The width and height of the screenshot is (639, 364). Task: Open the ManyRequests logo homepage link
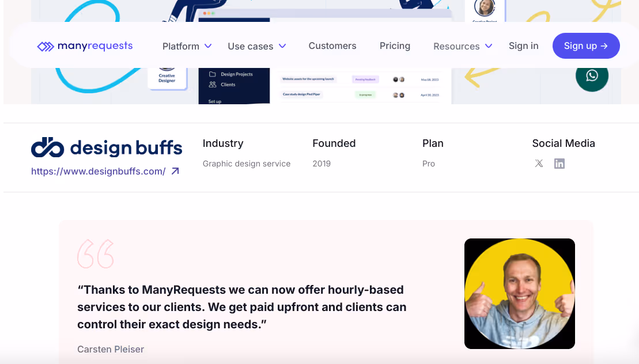(x=85, y=46)
